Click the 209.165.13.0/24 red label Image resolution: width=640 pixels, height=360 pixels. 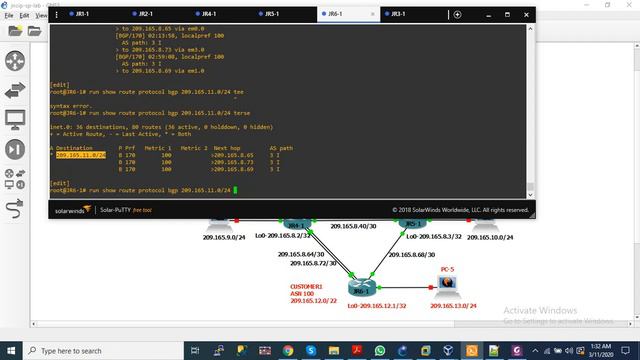(x=453, y=306)
